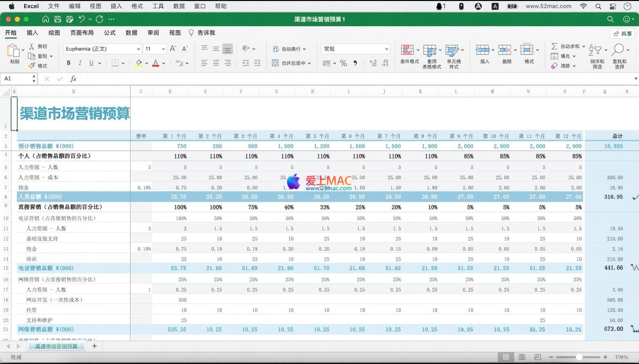Open conditional formatting (条件格式) icon

(x=407, y=50)
